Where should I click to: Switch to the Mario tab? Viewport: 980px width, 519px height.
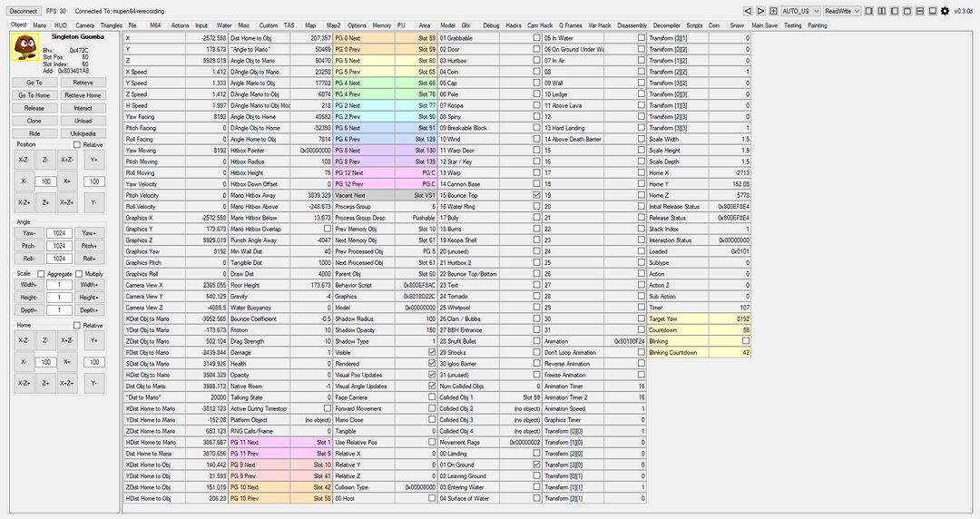coord(39,25)
